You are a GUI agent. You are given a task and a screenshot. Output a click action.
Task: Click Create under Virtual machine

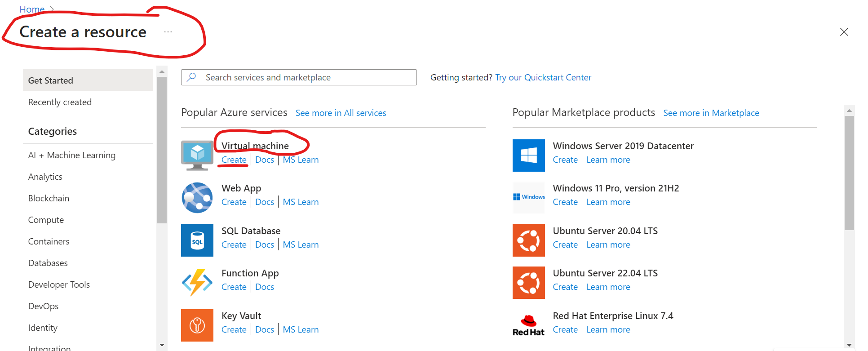pos(234,160)
